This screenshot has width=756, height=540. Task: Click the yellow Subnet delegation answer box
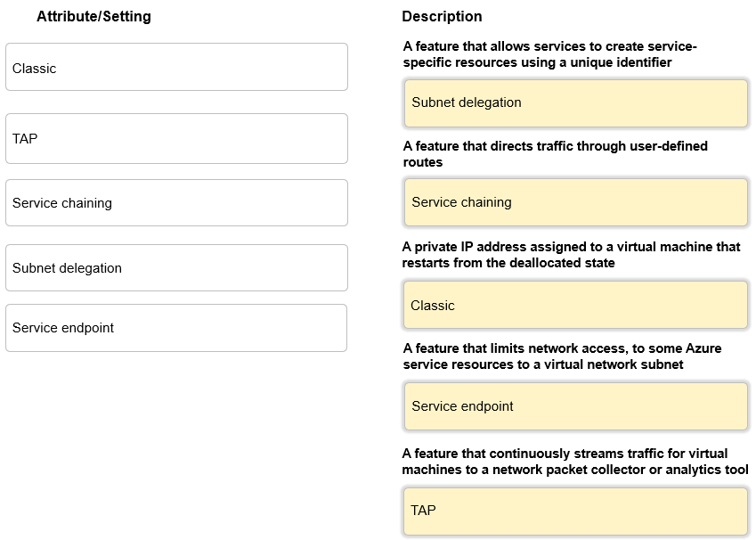[575, 103]
